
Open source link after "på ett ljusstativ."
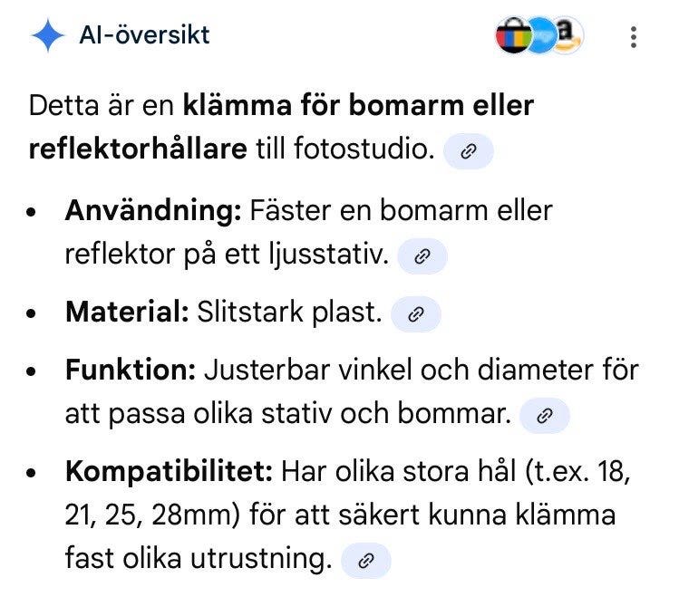(x=422, y=256)
